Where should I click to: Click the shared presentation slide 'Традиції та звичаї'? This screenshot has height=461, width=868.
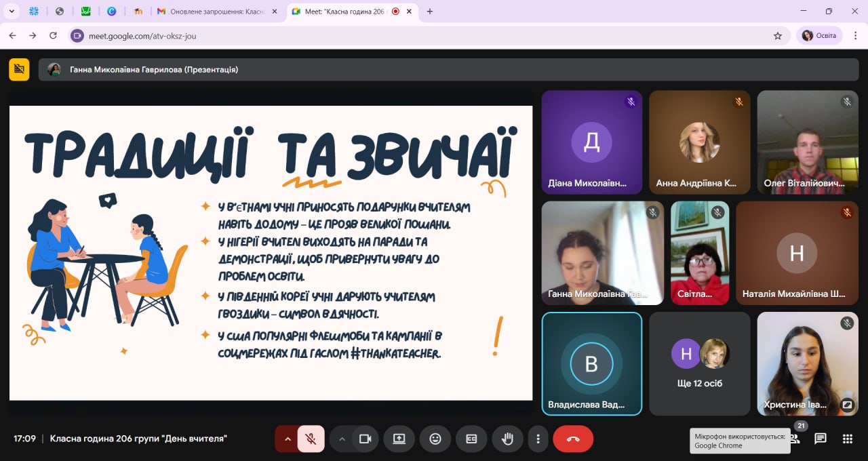pos(271,253)
